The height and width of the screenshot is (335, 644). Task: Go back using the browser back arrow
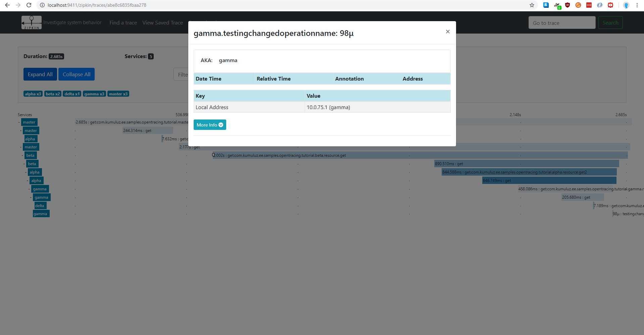point(7,5)
